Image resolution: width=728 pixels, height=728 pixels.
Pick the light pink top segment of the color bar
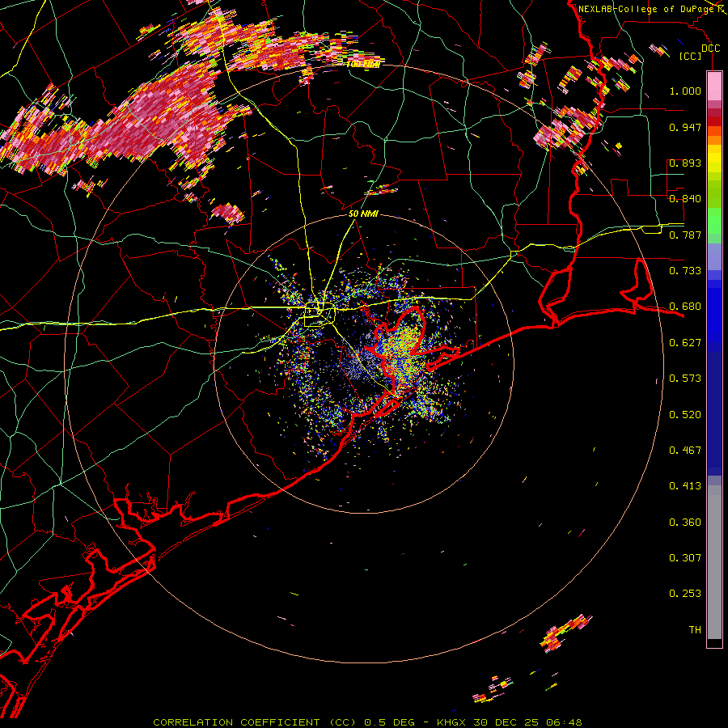pyautogui.click(x=714, y=87)
